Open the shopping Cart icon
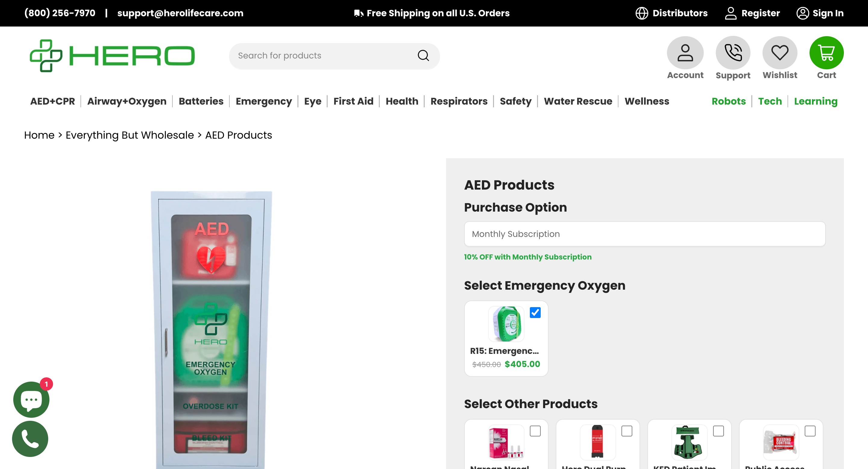This screenshot has height=469, width=868. [x=826, y=53]
